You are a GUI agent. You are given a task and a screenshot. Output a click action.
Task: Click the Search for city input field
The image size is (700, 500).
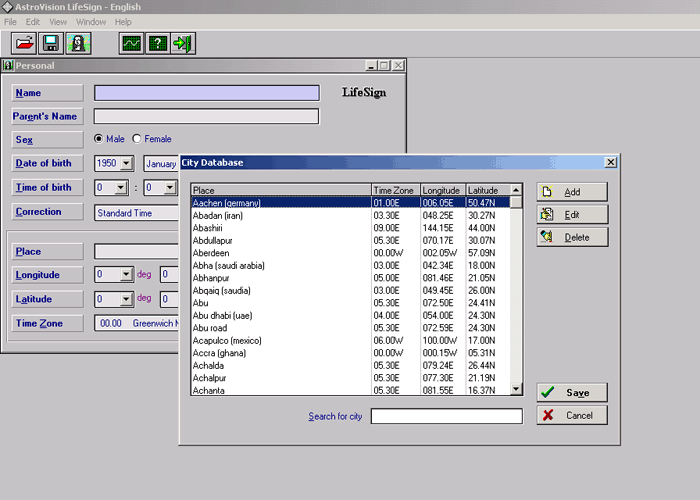(446, 416)
